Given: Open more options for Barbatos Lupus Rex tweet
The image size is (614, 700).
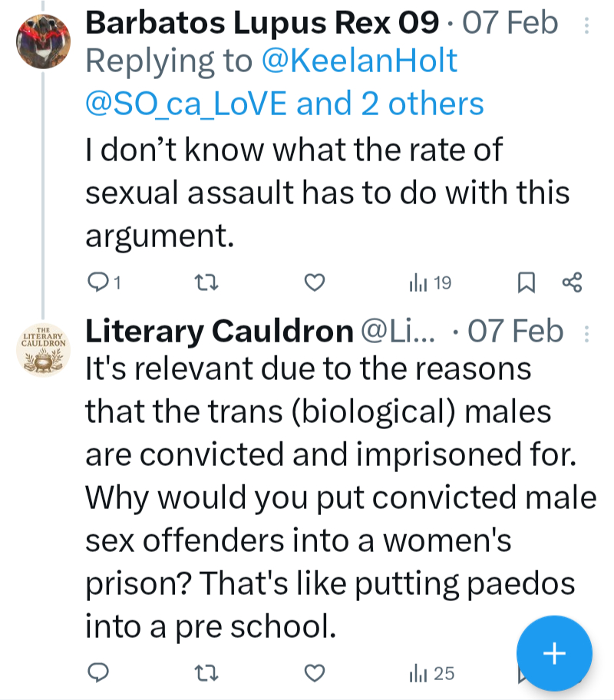Looking at the screenshot, I should [x=587, y=25].
